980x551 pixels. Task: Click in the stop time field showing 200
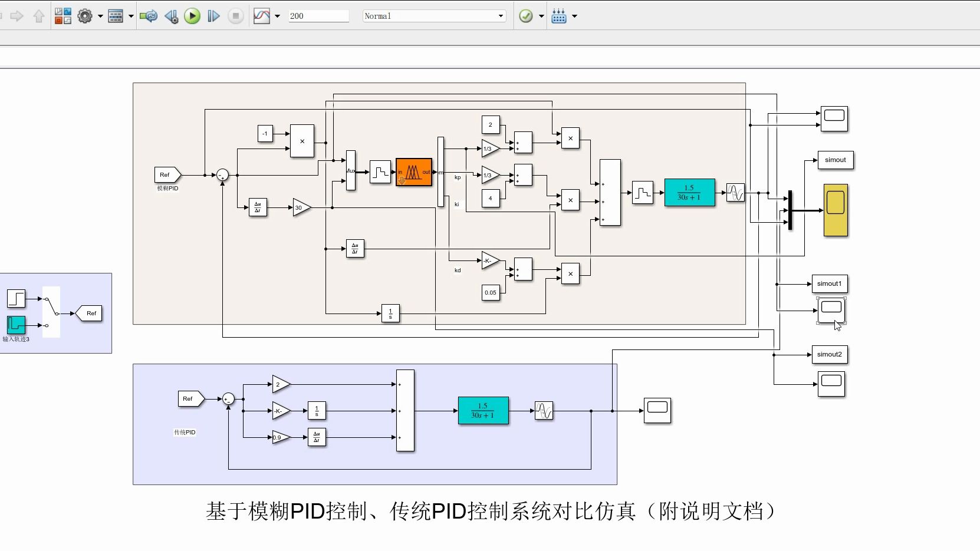click(318, 16)
